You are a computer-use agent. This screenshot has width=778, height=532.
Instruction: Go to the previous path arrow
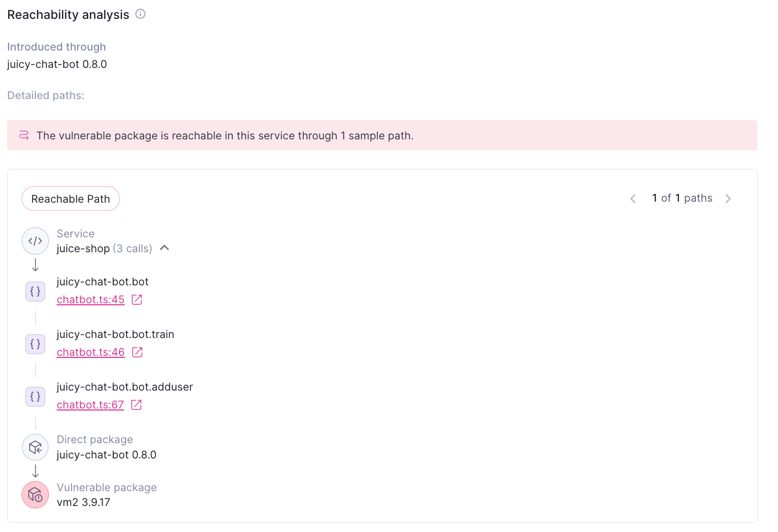coord(633,199)
